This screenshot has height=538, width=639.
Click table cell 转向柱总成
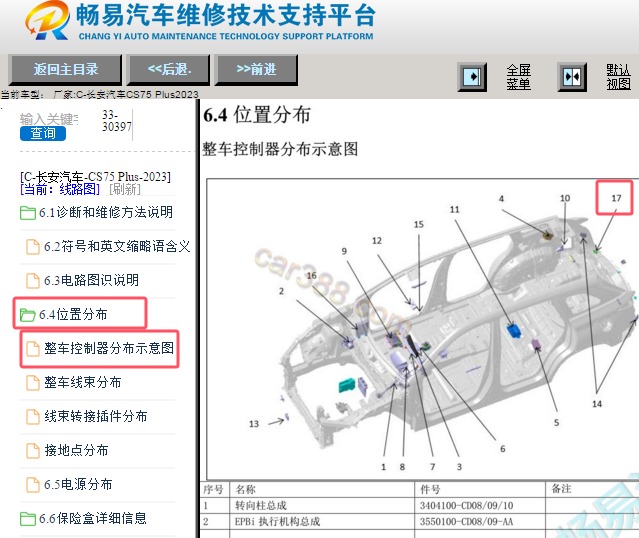[261, 506]
